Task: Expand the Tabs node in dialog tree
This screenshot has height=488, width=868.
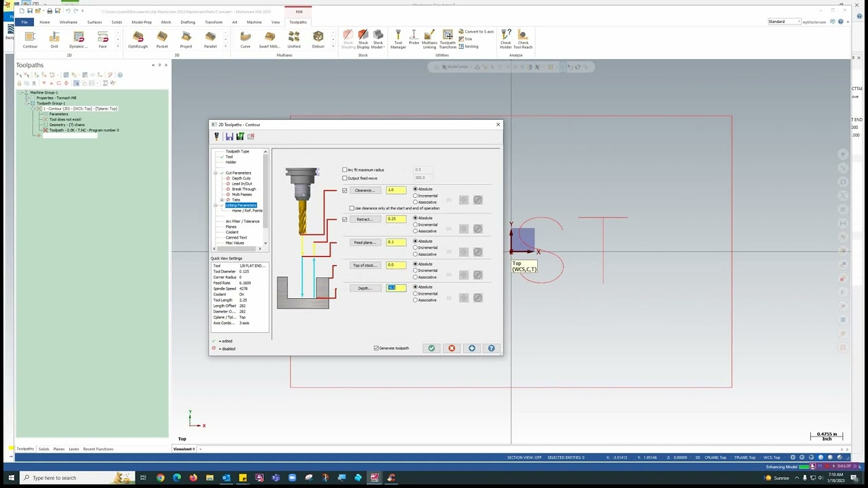Action: pos(222,200)
